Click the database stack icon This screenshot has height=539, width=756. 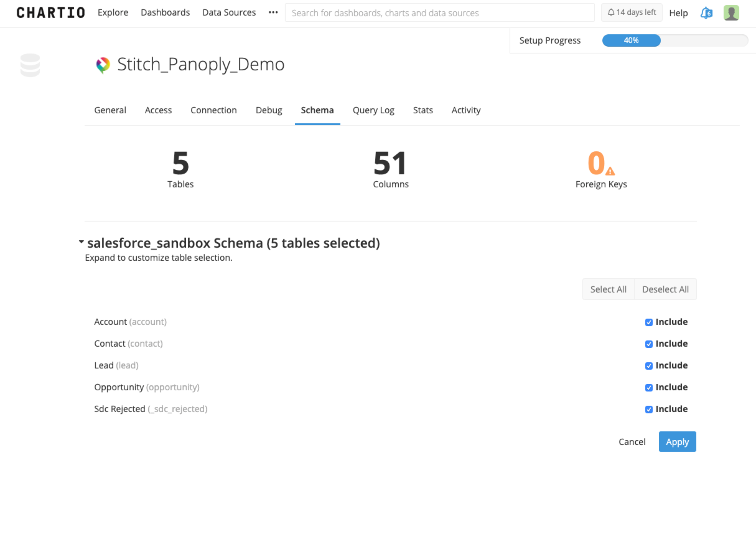click(x=30, y=65)
